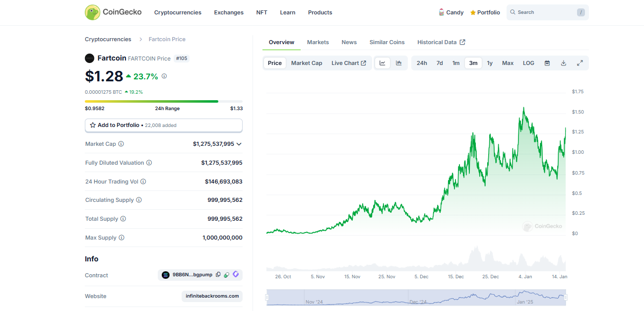Screen dimensions: 644x311
Task: Open Total Supply info icon
Action: coord(123,219)
